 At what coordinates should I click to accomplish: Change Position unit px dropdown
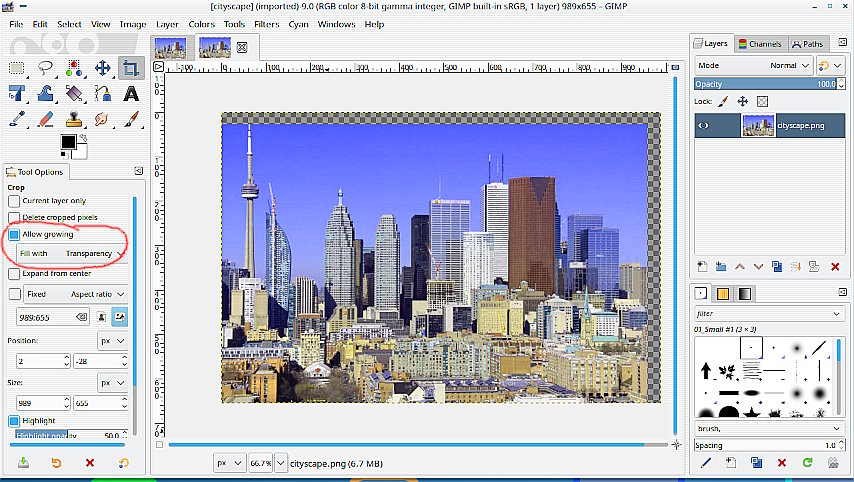[x=113, y=341]
